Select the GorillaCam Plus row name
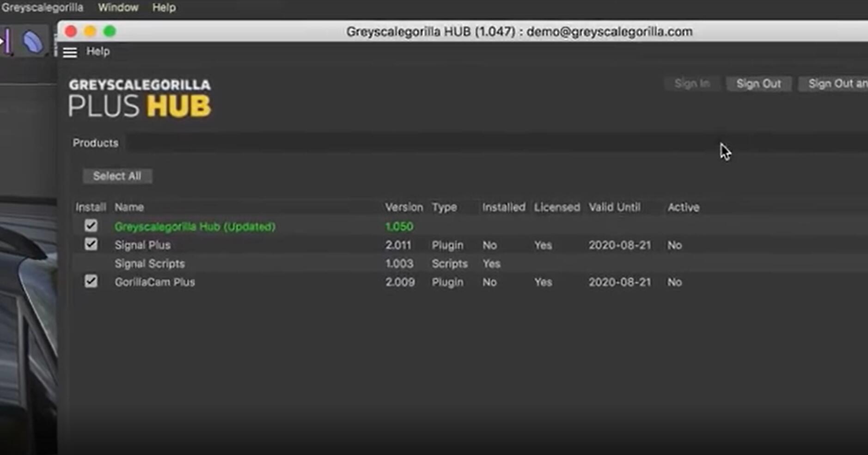Screen dimensions: 868x455 click(154, 282)
